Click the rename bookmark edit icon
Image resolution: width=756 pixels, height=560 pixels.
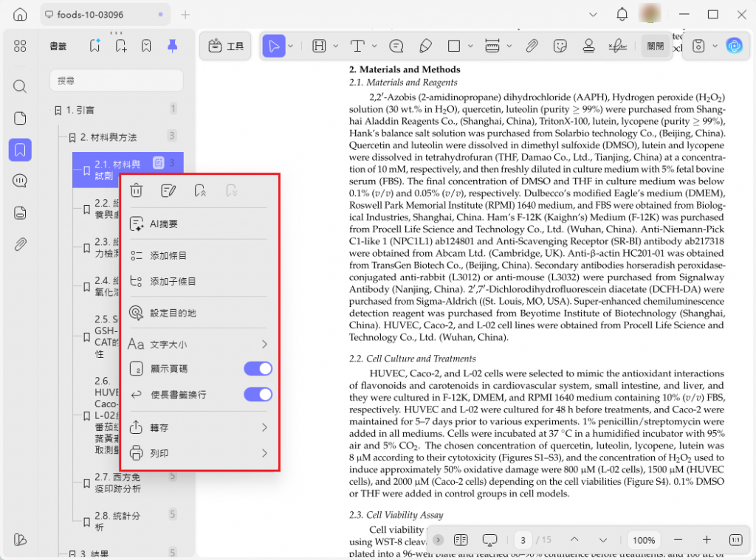point(168,191)
